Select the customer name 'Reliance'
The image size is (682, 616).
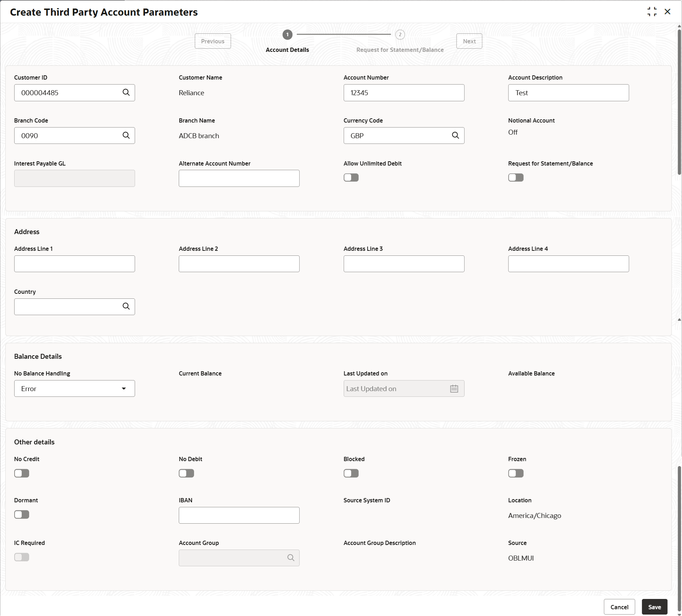192,93
